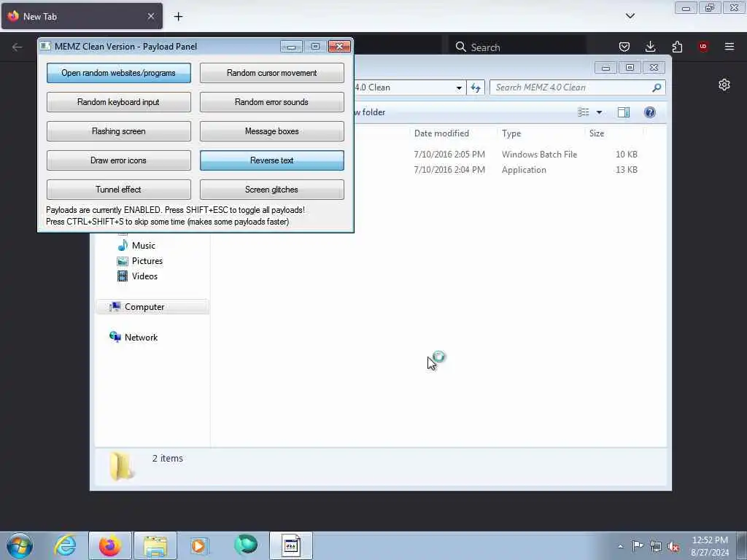Toggle Random error sounds payload
The height and width of the screenshot is (560, 747).
coord(271,102)
